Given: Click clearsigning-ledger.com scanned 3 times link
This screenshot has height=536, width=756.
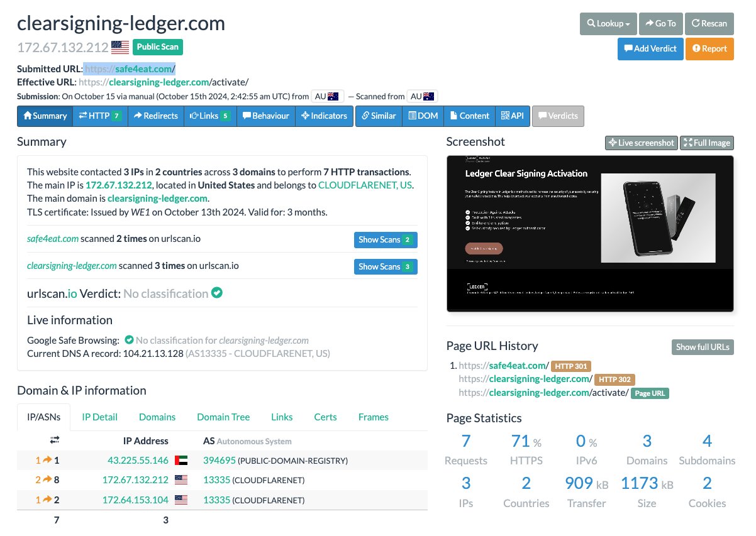Looking at the screenshot, I should click(72, 266).
